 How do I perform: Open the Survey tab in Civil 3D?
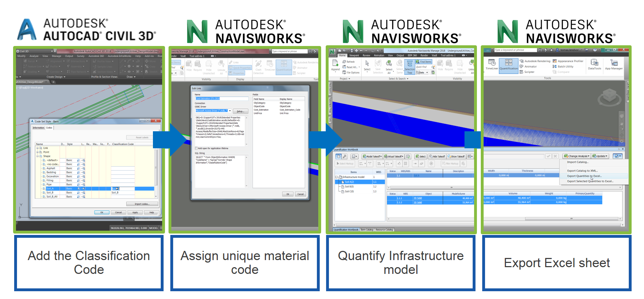click(81, 56)
